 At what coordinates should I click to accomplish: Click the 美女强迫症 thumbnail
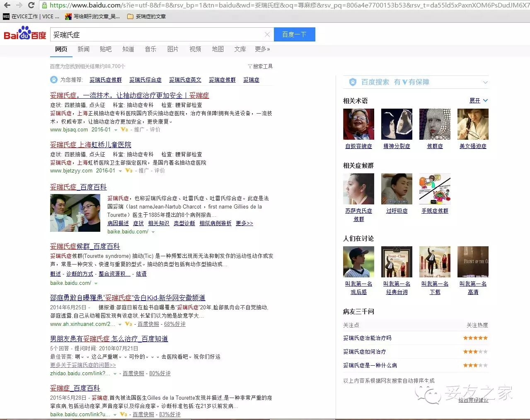click(x=473, y=124)
